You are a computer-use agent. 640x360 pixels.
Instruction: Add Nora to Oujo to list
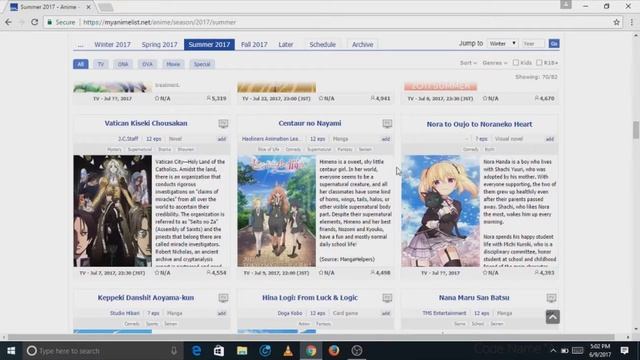coord(550,139)
